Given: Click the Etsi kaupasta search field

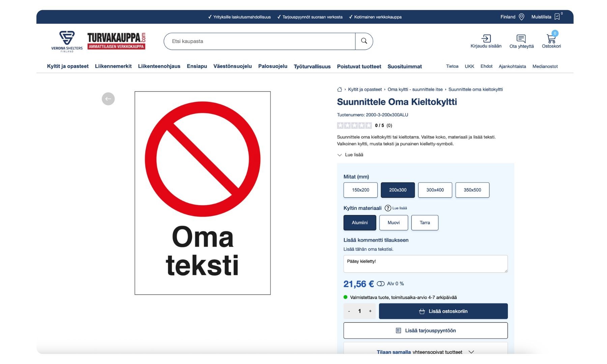Looking at the screenshot, I should coord(259,41).
